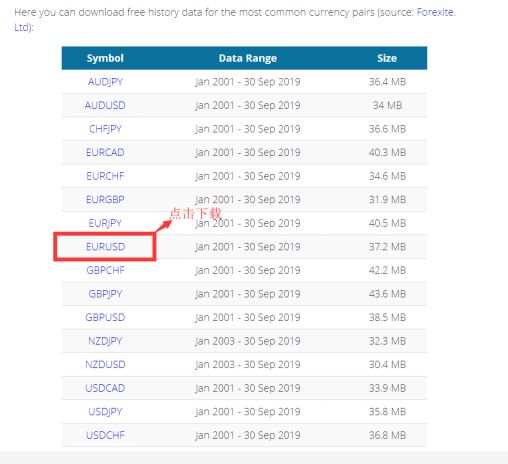Download AUDJPY history data
Image resolution: width=508 pixels, height=464 pixels.
[x=105, y=82]
